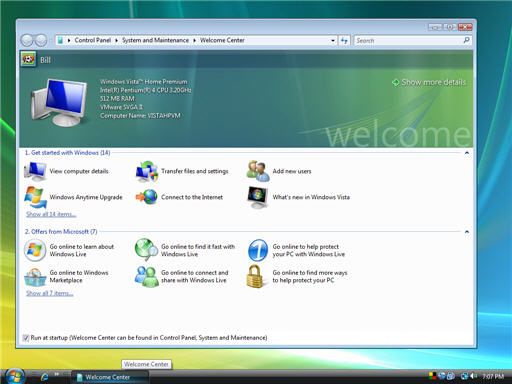This screenshot has width=512, height=384.
Task: Click the 512 MB RAM text
Action: pyautogui.click(x=117, y=99)
